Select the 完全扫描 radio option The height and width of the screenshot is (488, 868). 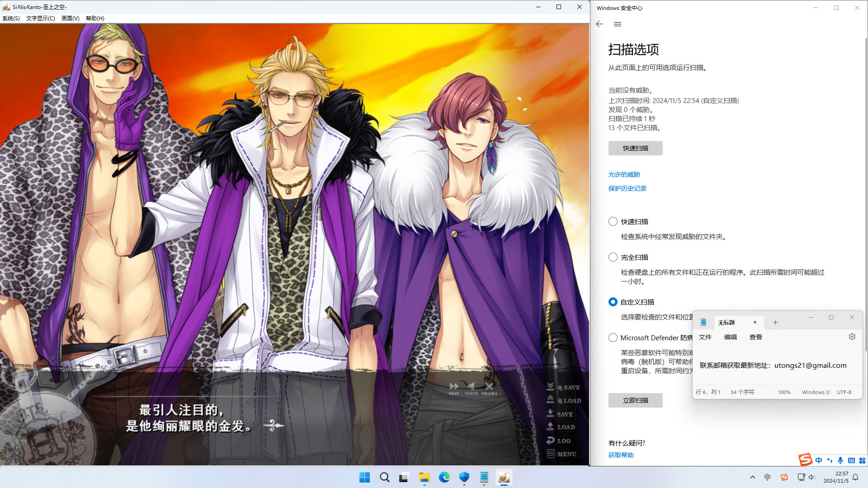tap(613, 257)
